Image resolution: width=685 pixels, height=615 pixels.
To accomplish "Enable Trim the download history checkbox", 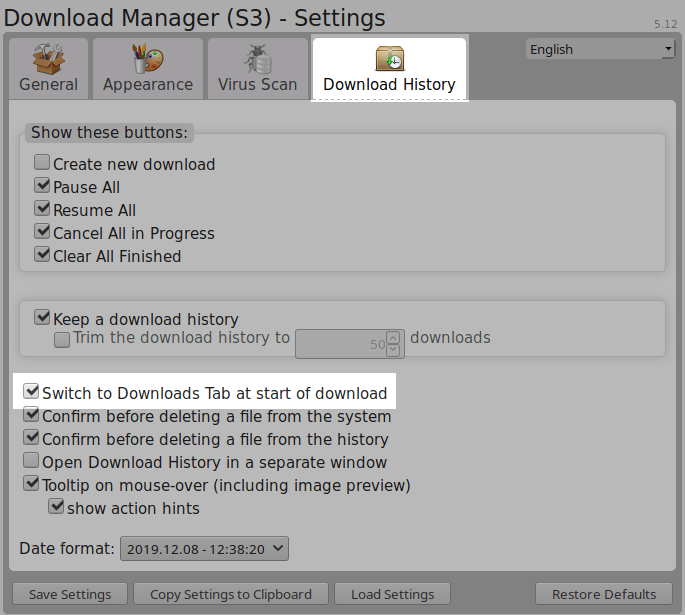I will 62,340.
